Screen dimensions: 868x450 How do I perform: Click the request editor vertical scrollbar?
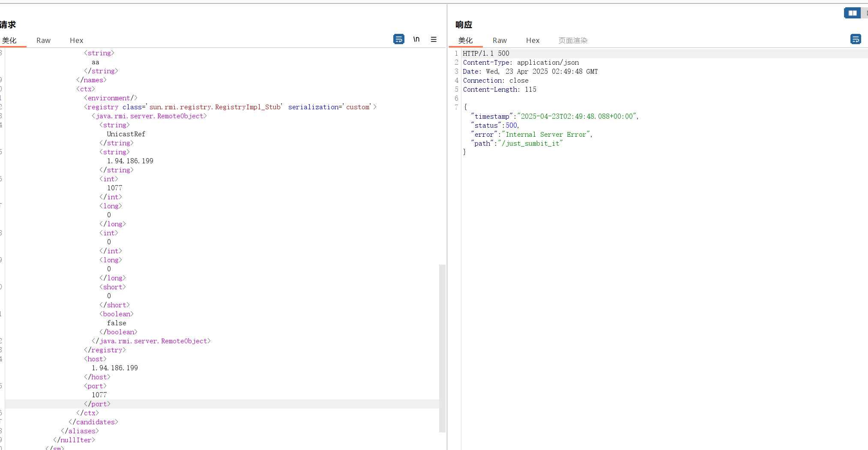tap(442, 348)
